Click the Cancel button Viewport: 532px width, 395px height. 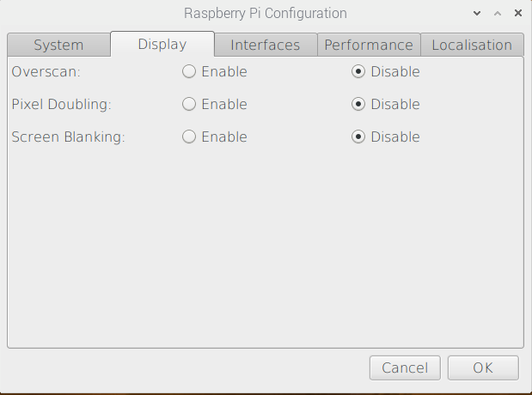click(405, 368)
